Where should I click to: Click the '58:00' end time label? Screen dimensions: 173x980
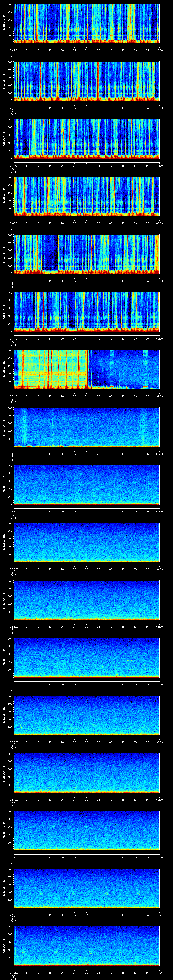(160, 800)
